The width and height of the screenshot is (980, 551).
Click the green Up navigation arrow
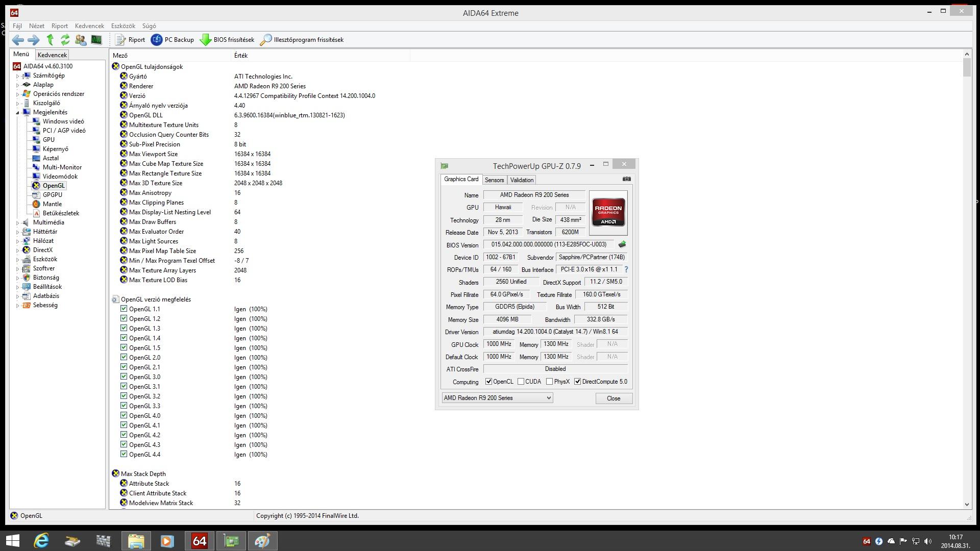[50, 40]
